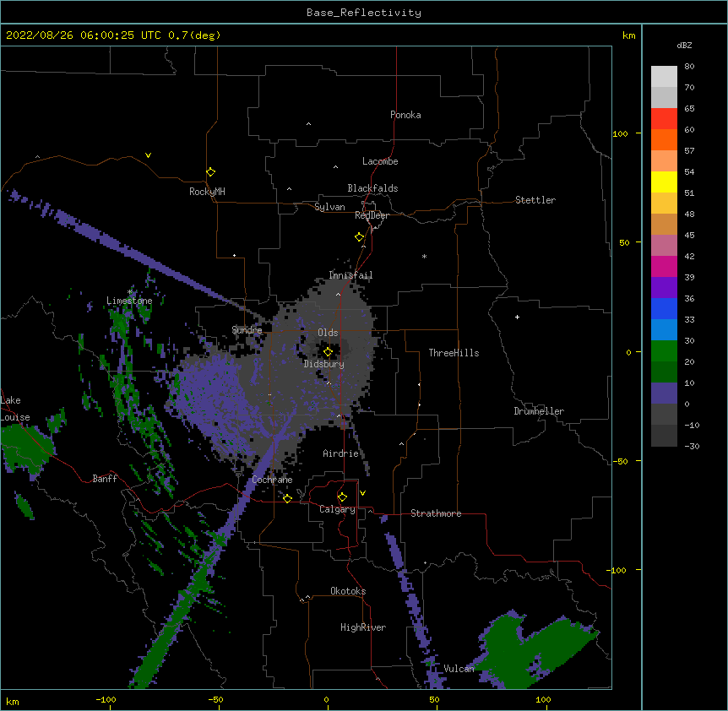Click the yellow V marker east of Calgary diamond

coord(362,493)
